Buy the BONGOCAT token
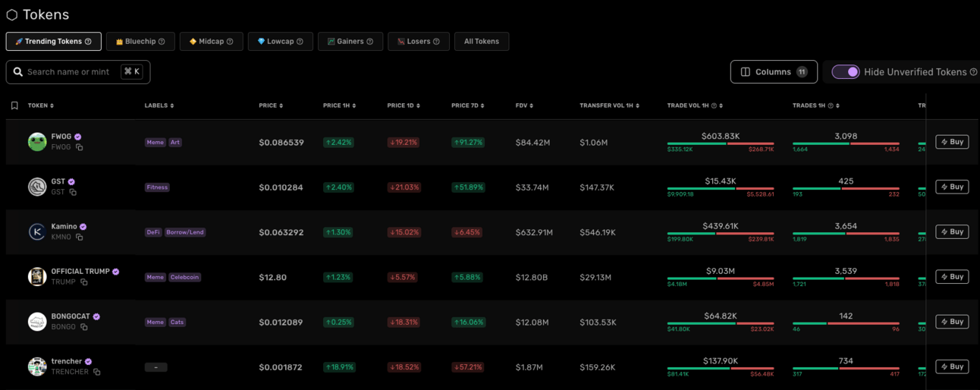This screenshot has height=390, width=980. point(952,322)
